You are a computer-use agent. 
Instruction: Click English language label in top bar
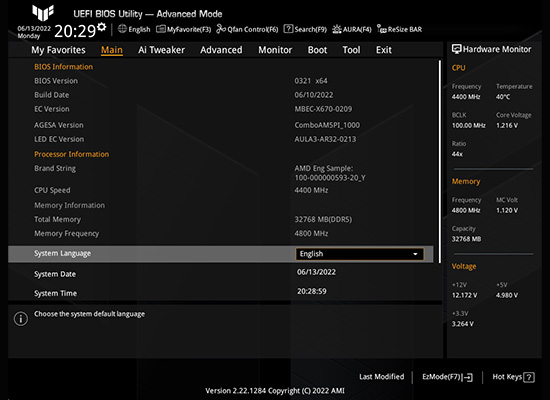139,29
